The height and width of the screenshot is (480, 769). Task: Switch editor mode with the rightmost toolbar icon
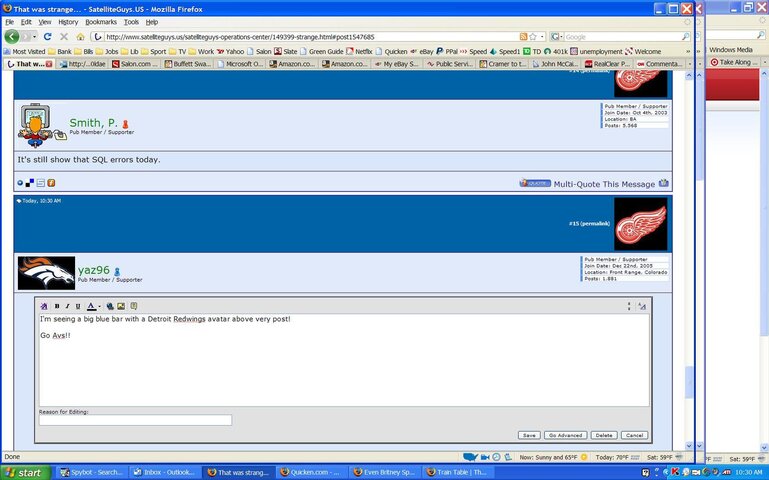[x=642, y=306]
